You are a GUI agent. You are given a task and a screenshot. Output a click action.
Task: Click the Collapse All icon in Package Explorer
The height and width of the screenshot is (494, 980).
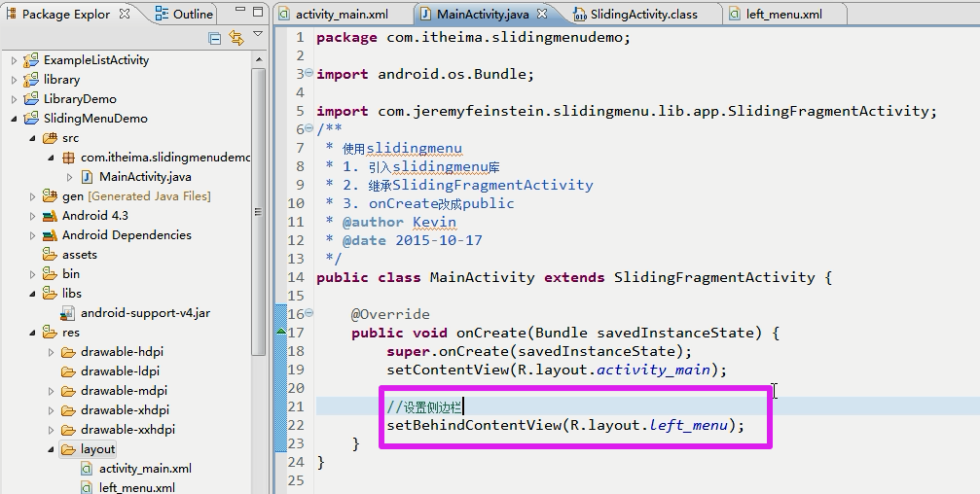coord(215,38)
